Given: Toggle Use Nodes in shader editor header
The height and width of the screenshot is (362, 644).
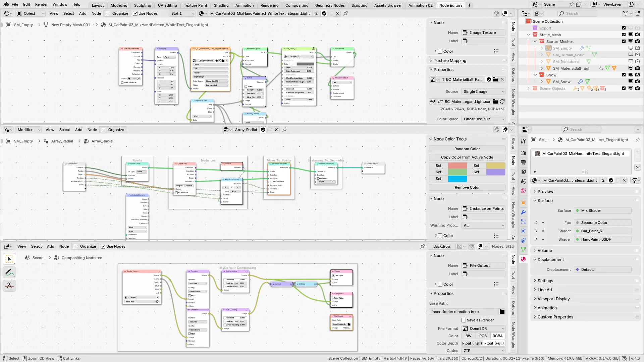Looking at the screenshot, I should click(135, 13).
